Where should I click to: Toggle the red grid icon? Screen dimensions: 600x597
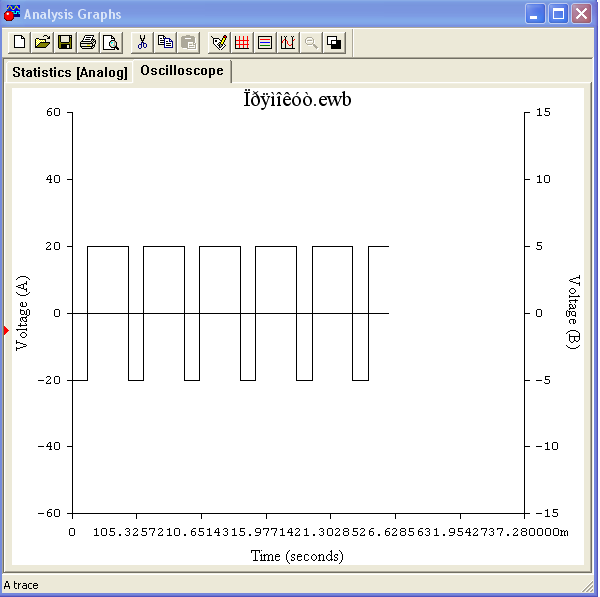[x=242, y=42]
